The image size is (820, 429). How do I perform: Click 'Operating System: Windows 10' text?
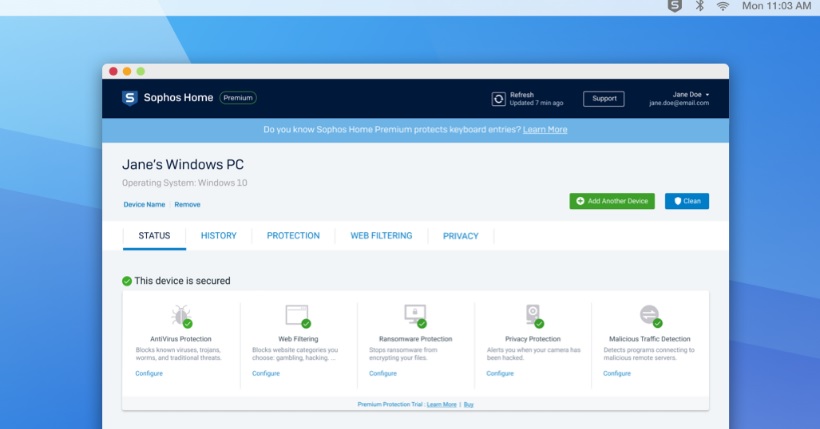(x=185, y=183)
